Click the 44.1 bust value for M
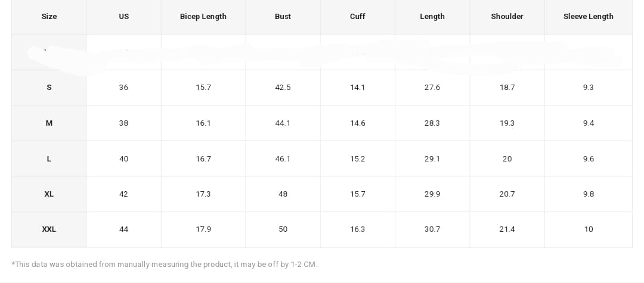The image size is (644, 283). (283, 123)
